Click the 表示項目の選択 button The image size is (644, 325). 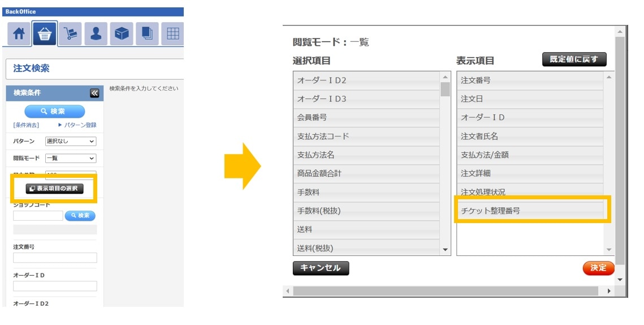pyautogui.click(x=55, y=189)
